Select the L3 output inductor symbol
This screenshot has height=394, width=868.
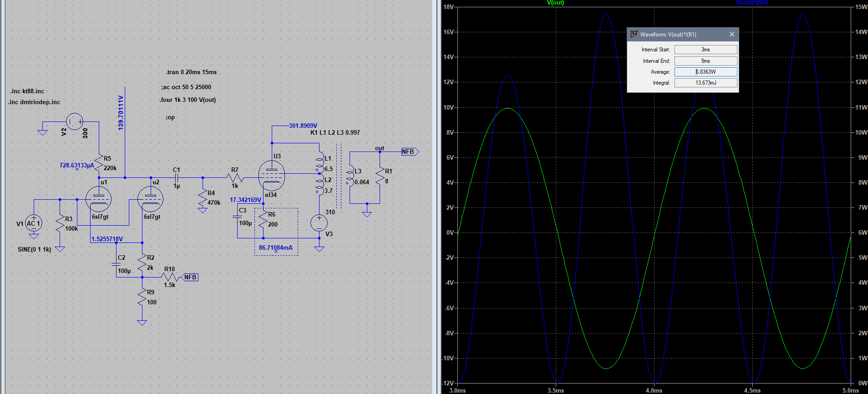point(350,177)
